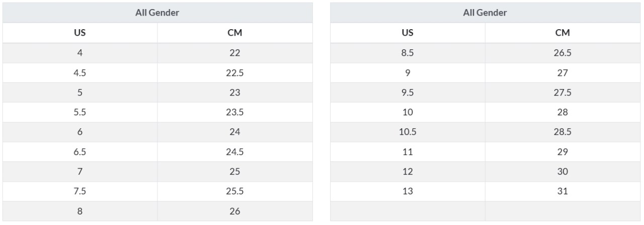Viewport: 644px width, 225px height.
Task: Click the 26 CM cell
Action: tap(235, 211)
